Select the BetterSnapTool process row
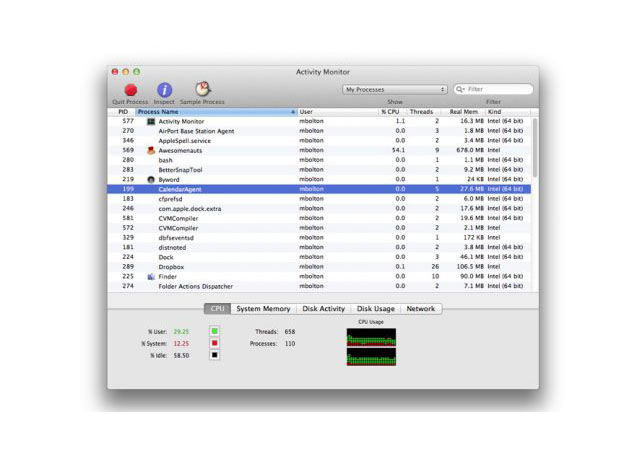The width and height of the screenshot is (640, 460). 319,170
